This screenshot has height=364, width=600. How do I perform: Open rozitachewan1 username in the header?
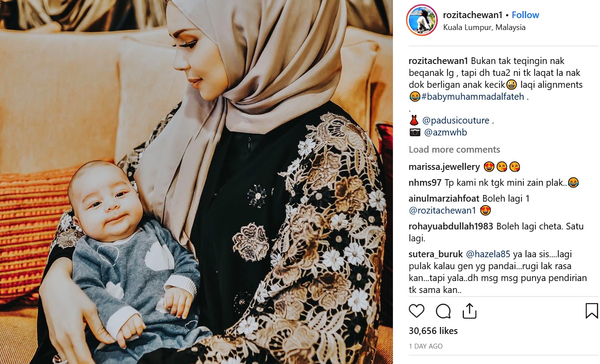click(x=473, y=15)
